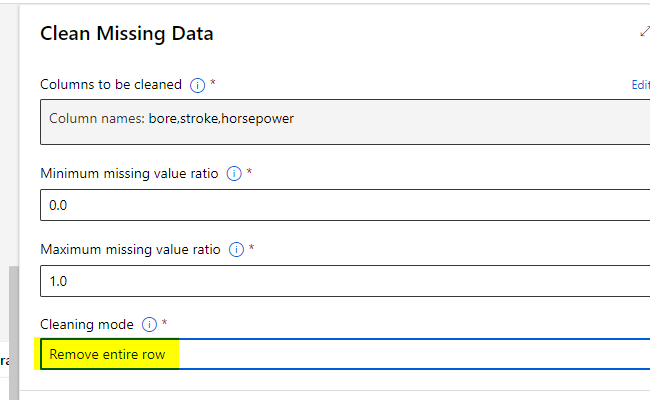Screen dimensions: 650x400
Task: Click the Clean Missing Data panel title
Action: coord(126,34)
